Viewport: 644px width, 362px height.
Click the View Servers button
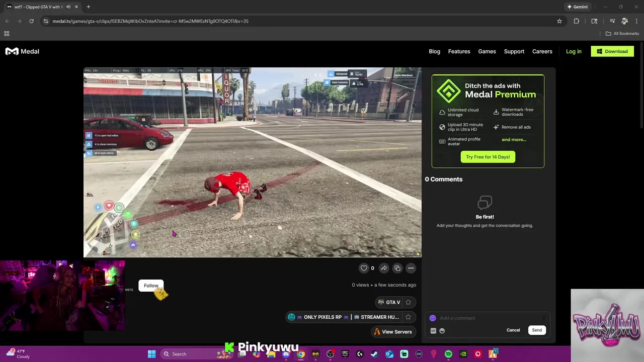pos(392,332)
